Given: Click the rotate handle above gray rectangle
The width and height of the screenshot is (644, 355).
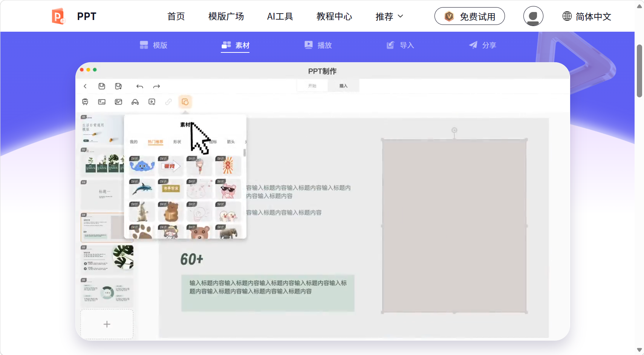Looking at the screenshot, I should (x=454, y=130).
